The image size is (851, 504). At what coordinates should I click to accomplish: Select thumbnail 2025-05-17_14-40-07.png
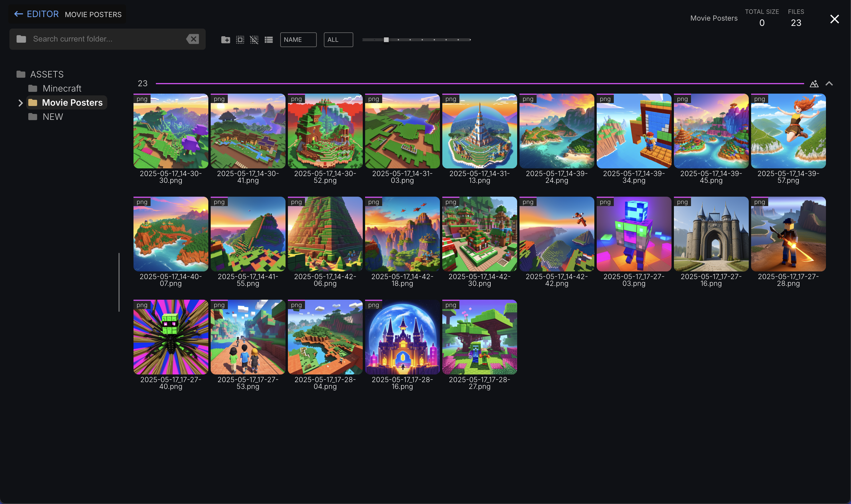click(x=171, y=234)
